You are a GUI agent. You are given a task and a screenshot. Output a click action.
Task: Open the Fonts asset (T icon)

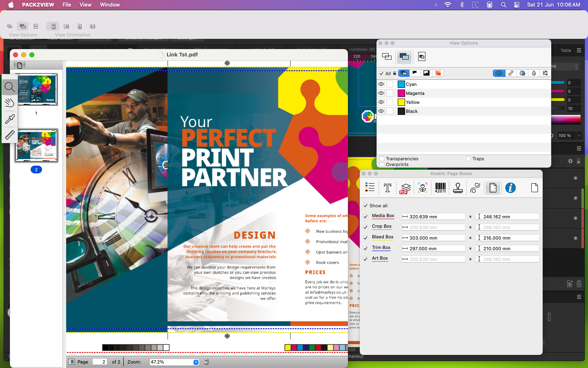pyautogui.click(x=388, y=188)
